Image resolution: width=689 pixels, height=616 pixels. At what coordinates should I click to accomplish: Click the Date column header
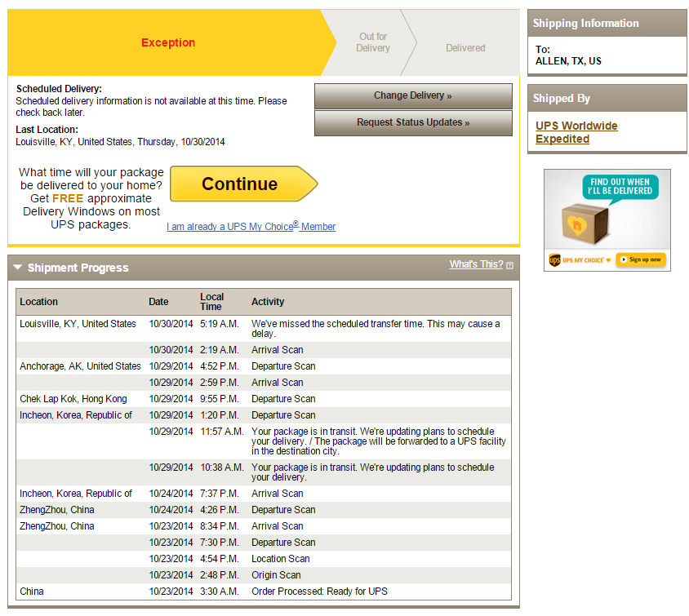pos(158,302)
